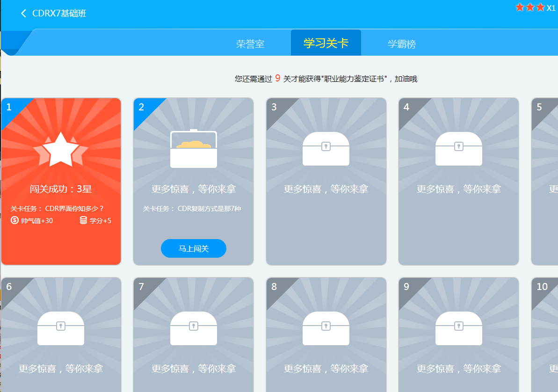Screen dimensions: 558x392
Task: Click the locked chest icon on level 6
Action: [x=61, y=328]
